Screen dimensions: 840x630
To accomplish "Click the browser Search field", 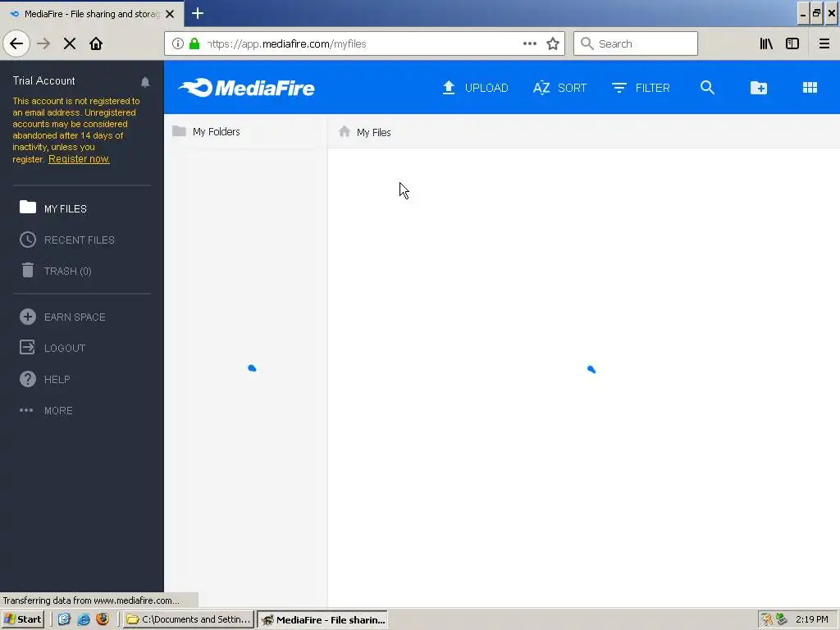I will 636,44.
